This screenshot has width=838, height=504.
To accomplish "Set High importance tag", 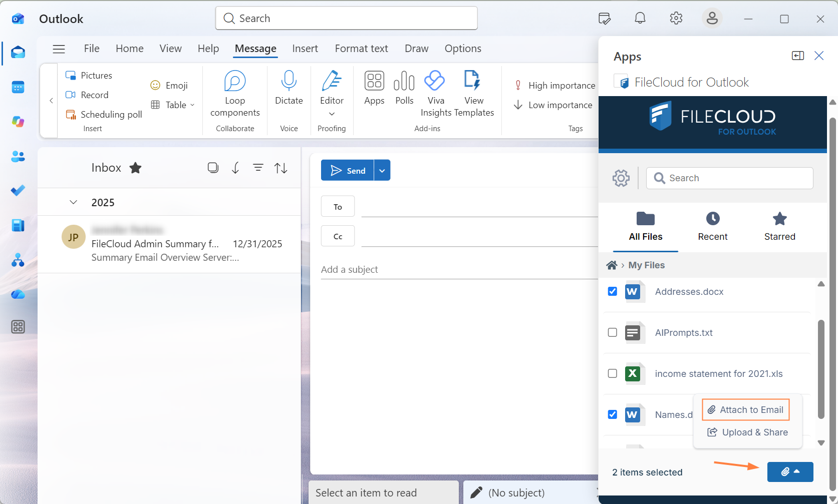I will click(555, 86).
